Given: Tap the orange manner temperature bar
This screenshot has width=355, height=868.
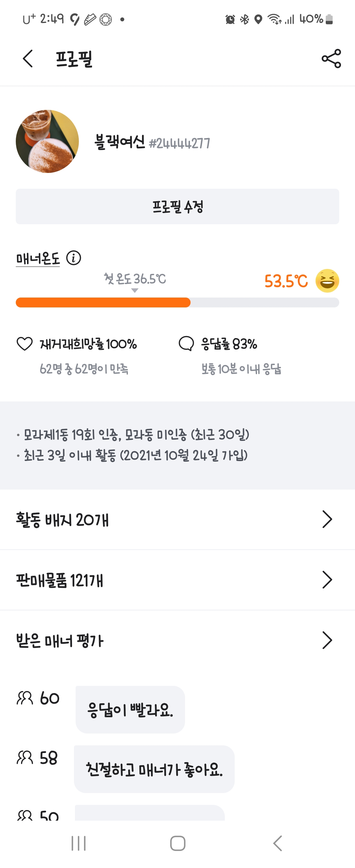Looking at the screenshot, I should (103, 302).
